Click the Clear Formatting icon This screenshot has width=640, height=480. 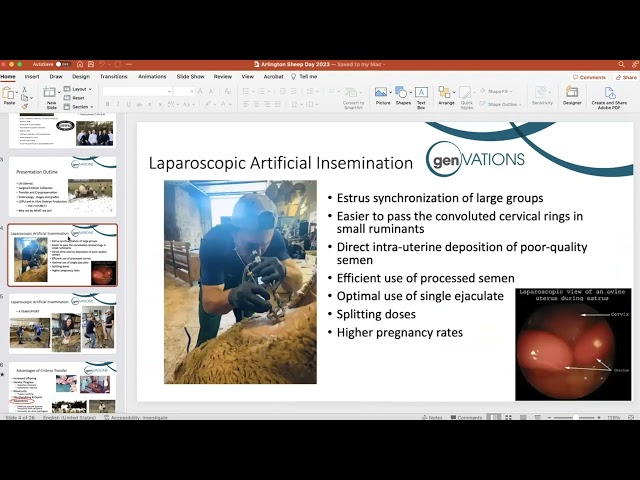click(228, 91)
